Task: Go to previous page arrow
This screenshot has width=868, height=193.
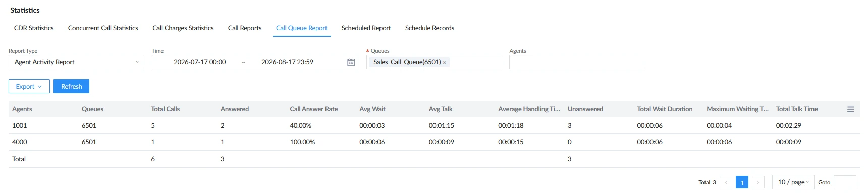Action: 726,182
